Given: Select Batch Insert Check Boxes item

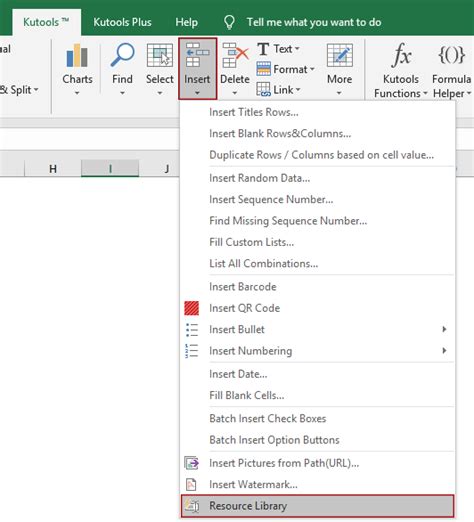Looking at the screenshot, I should 317,419.
